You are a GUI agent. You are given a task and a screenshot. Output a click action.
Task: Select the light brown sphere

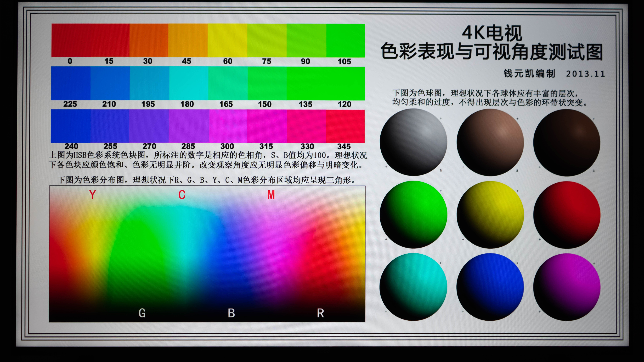pos(490,142)
